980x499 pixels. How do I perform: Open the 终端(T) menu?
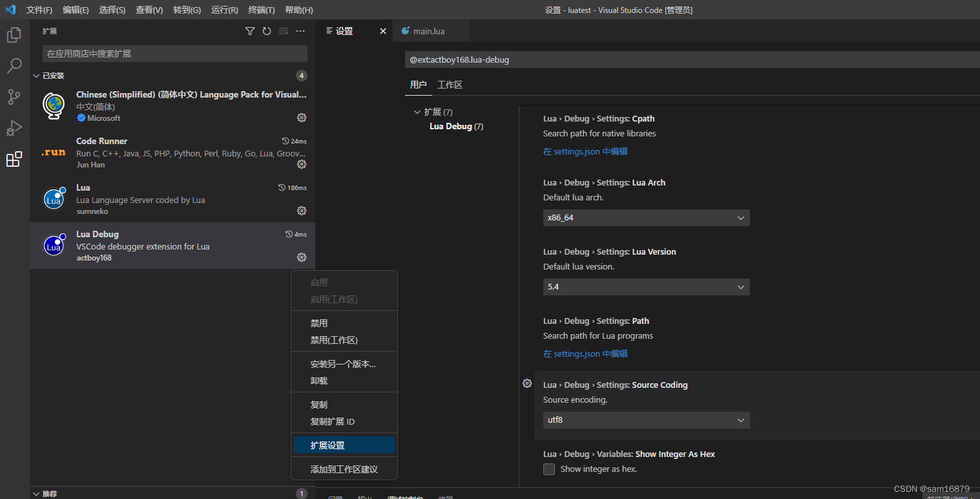click(x=262, y=10)
